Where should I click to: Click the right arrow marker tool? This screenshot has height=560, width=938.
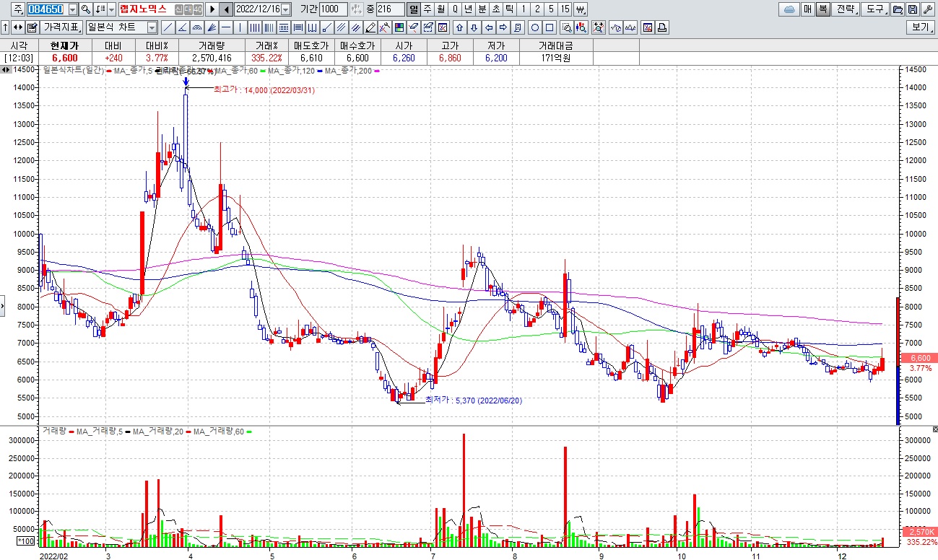(503, 27)
